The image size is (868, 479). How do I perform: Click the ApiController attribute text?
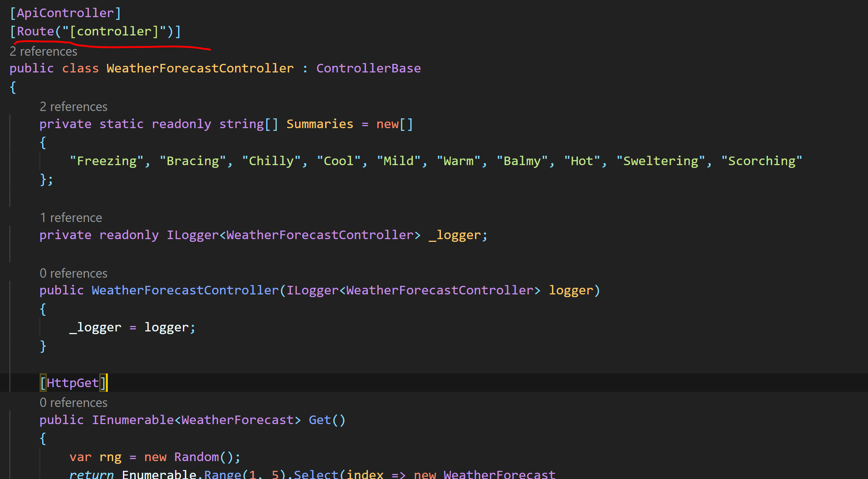point(65,13)
